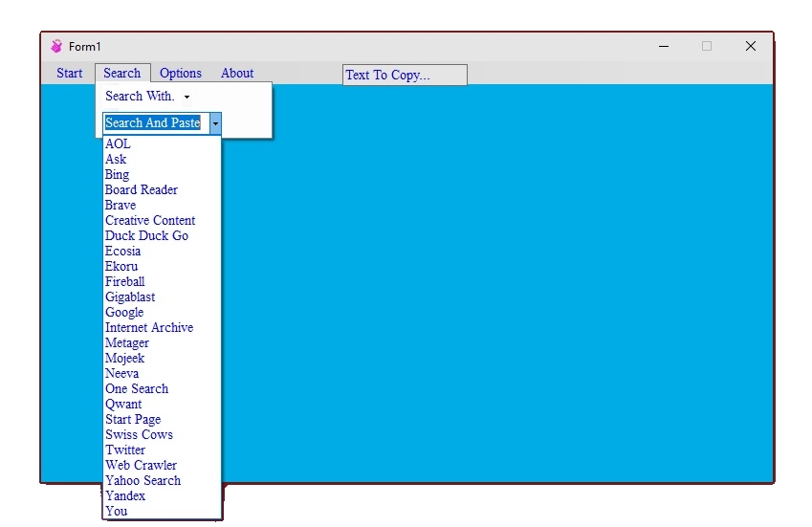Choose Metager from the list
812x527 pixels.
[162, 342]
